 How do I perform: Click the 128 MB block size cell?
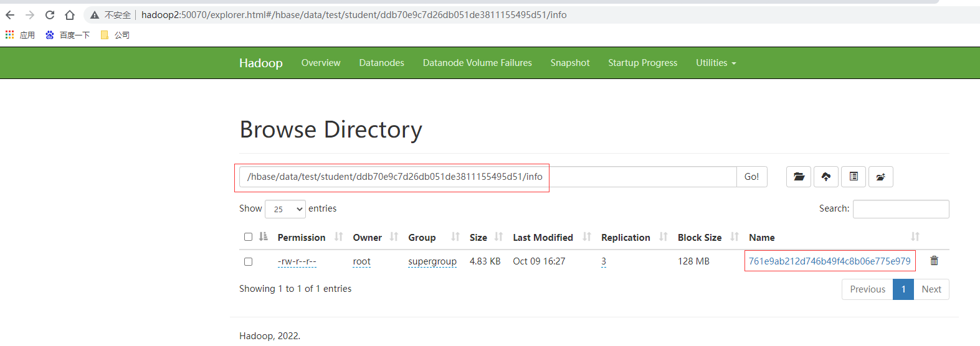(694, 261)
